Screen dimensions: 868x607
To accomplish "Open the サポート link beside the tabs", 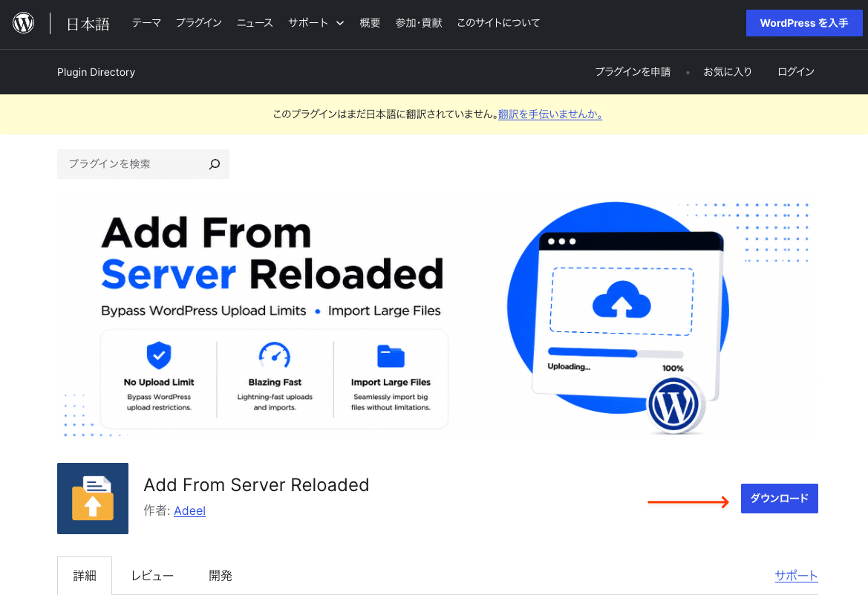I will click(x=796, y=576).
